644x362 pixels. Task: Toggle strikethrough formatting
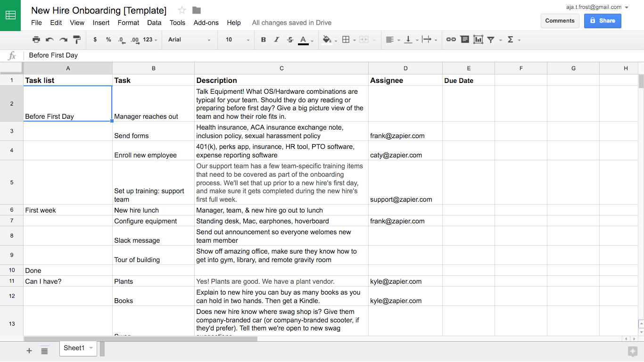pyautogui.click(x=289, y=40)
